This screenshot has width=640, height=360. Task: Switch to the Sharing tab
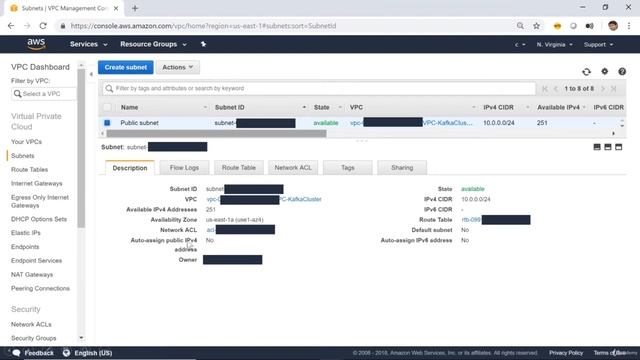coord(402,168)
